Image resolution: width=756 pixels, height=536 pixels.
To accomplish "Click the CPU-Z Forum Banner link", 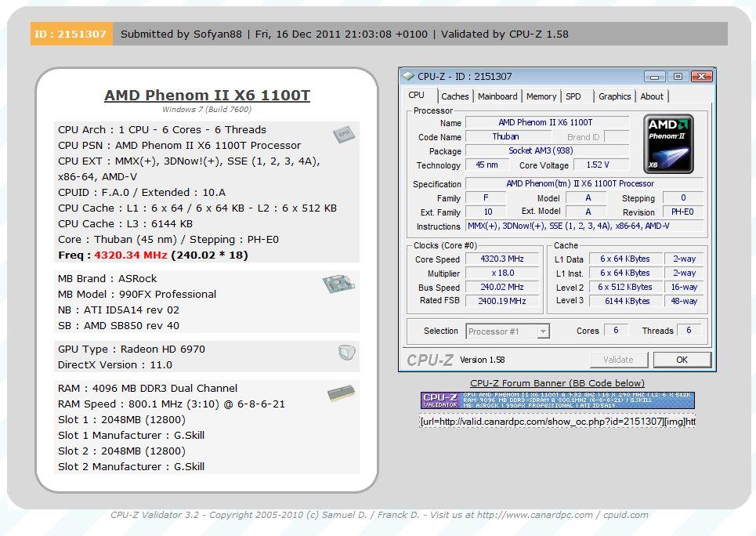I will tap(557, 383).
